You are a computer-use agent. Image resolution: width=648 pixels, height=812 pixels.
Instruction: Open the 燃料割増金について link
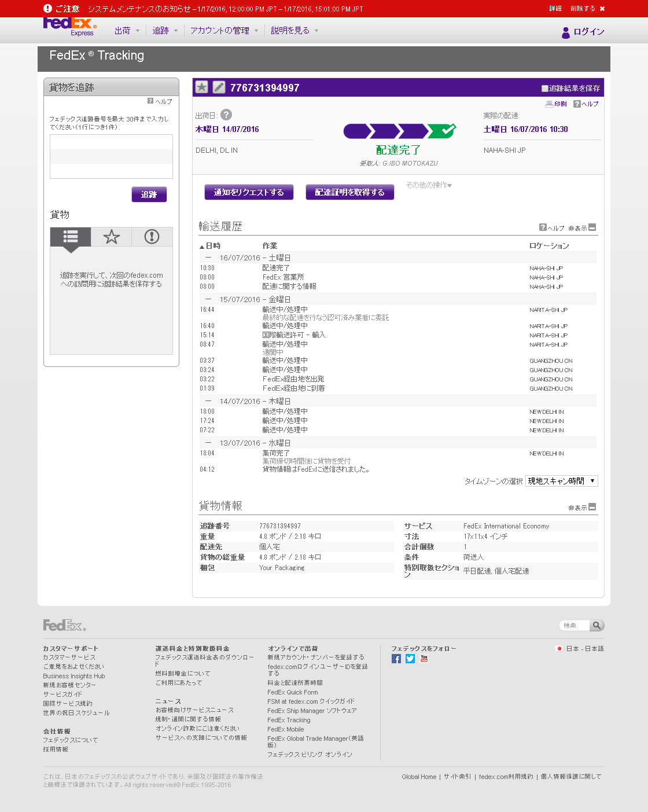pyautogui.click(x=183, y=674)
